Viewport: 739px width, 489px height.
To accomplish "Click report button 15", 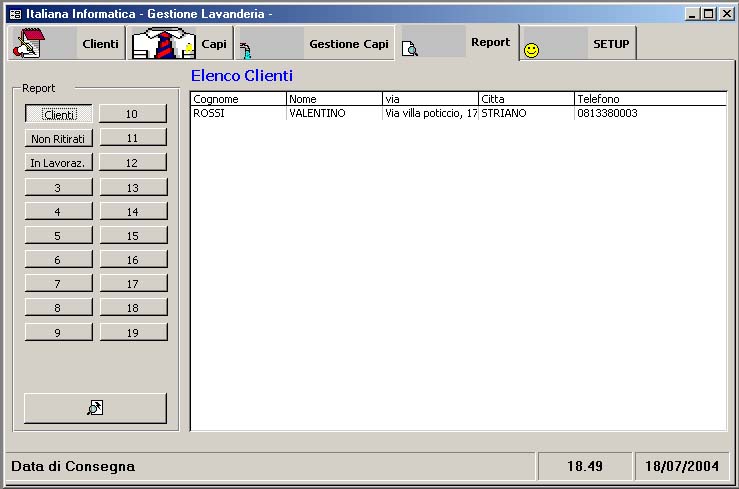I will point(133,236).
